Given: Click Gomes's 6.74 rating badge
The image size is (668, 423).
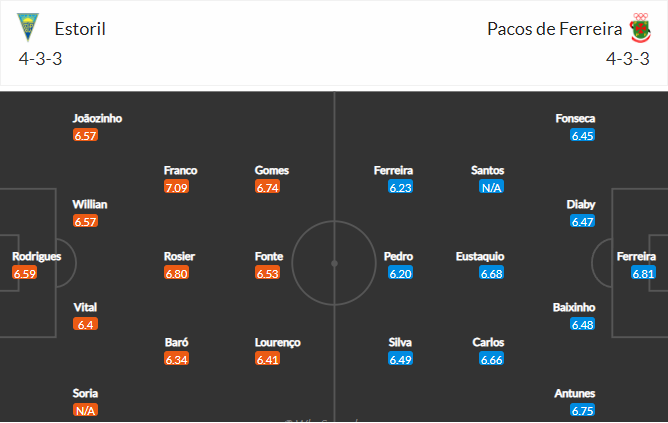Looking at the screenshot, I should [268, 187].
